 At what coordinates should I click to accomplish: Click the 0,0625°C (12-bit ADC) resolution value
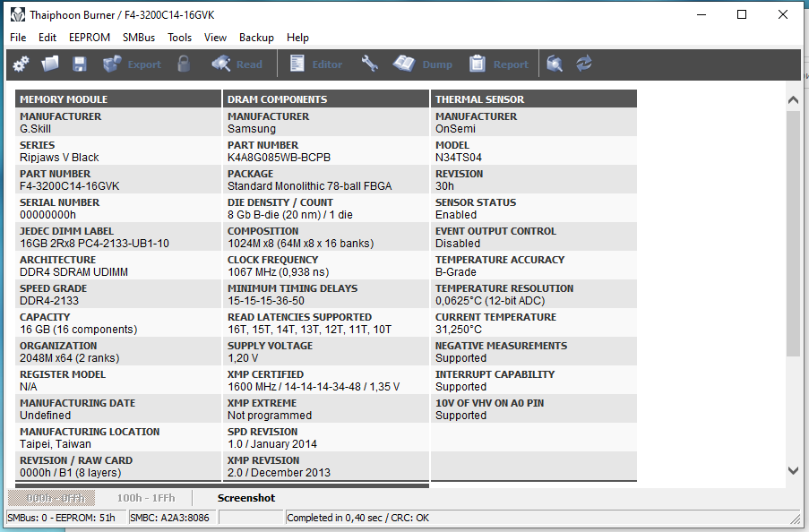tap(490, 301)
